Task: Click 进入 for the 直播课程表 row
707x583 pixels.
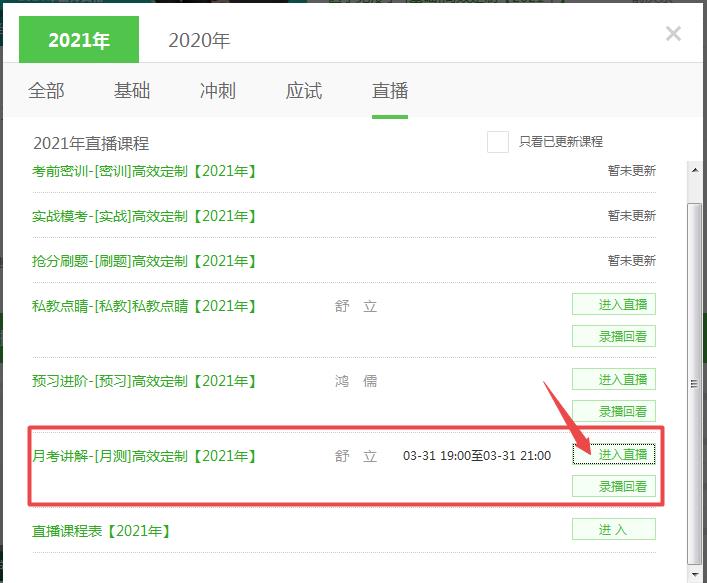Action: (x=614, y=529)
